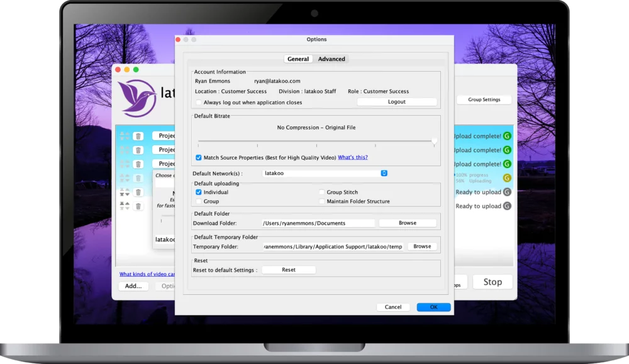Browse for the Download Folder

tap(408, 223)
